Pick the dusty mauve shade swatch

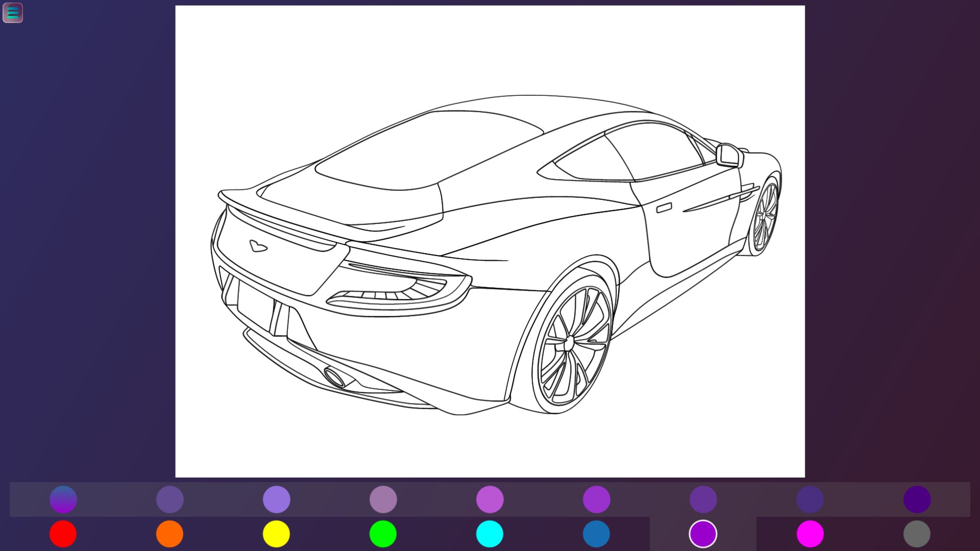[383, 499]
